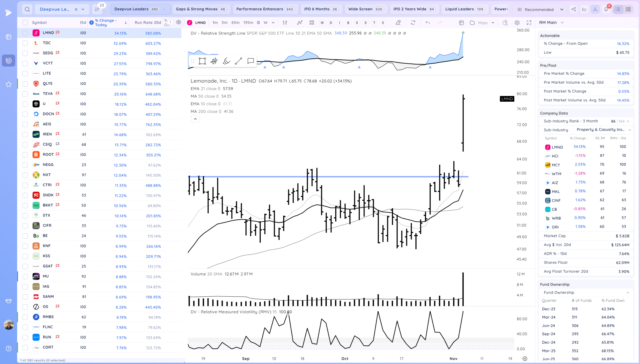The height and width of the screenshot is (364, 640).
Task: Select the rectangle drawing tool
Action: click(x=202, y=61)
